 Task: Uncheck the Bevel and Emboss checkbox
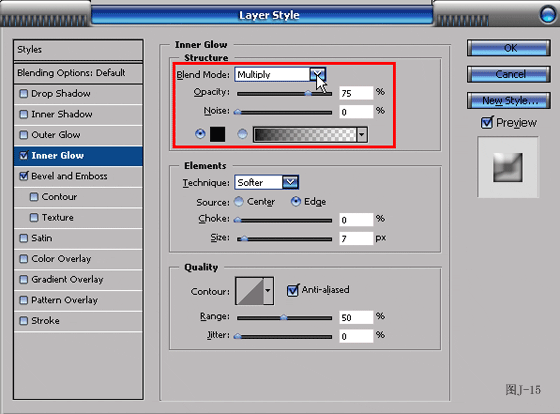24,176
